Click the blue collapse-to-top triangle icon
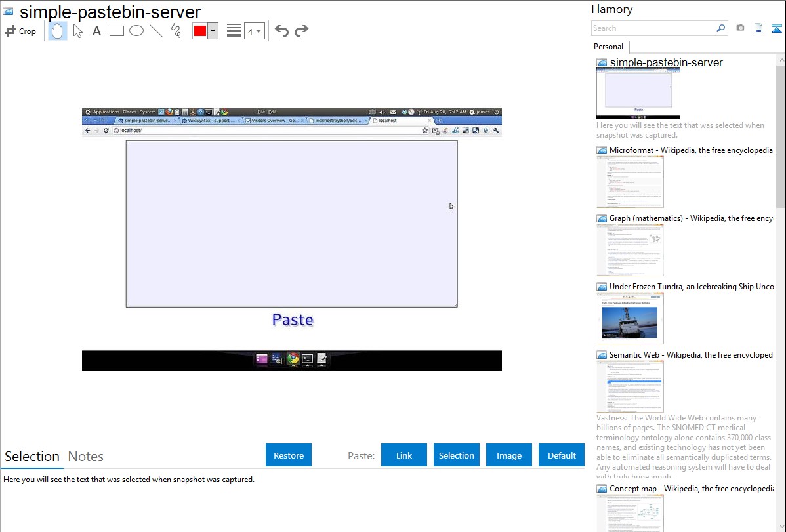The image size is (786, 532). 776,28
